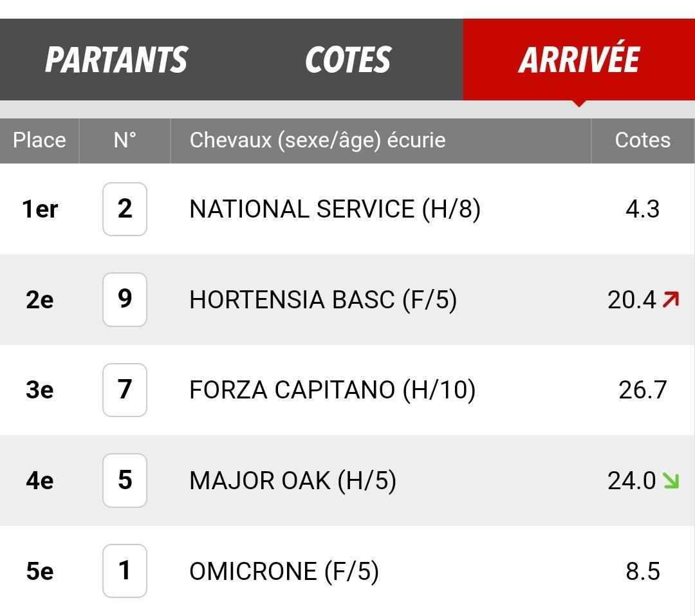Switch to the PARTANTS tab
The width and height of the screenshot is (695, 616).
(116, 59)
